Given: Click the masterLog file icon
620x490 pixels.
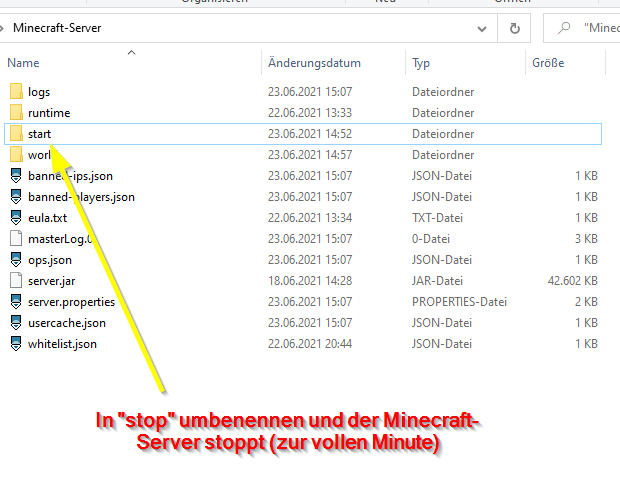Looking at the screenshot, I should coord(16,238).
